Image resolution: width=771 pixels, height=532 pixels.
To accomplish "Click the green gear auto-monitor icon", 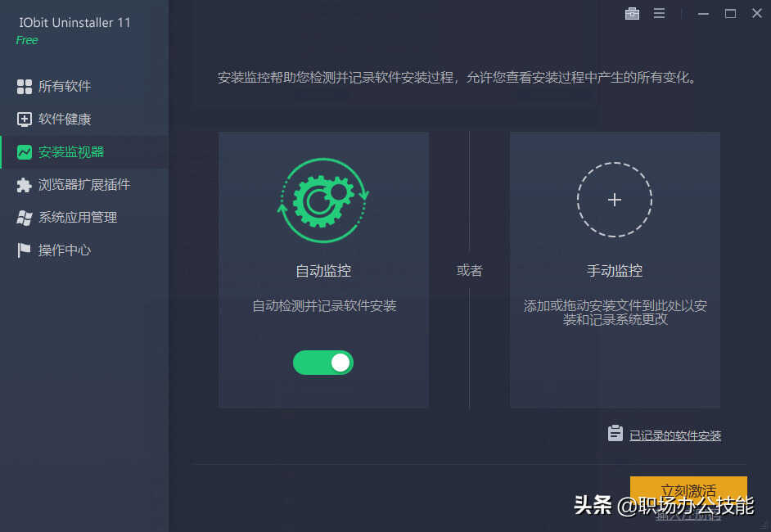I will (323, 201).
